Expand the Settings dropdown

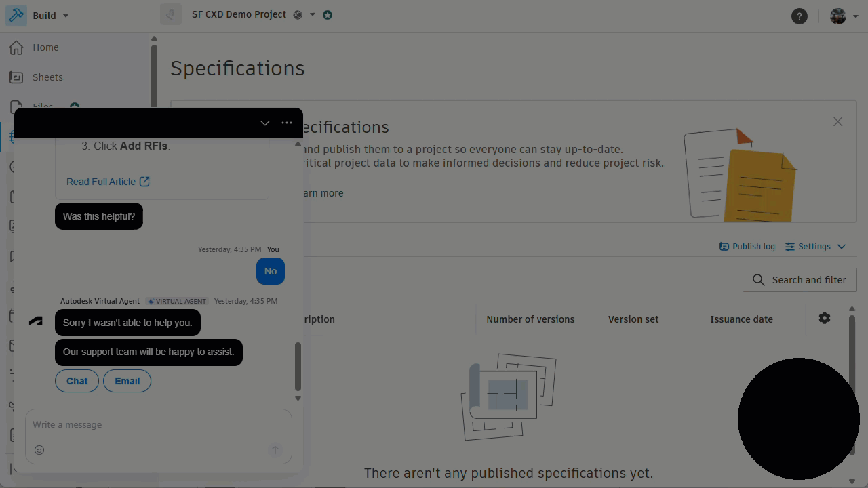click(x=816, y=247)
